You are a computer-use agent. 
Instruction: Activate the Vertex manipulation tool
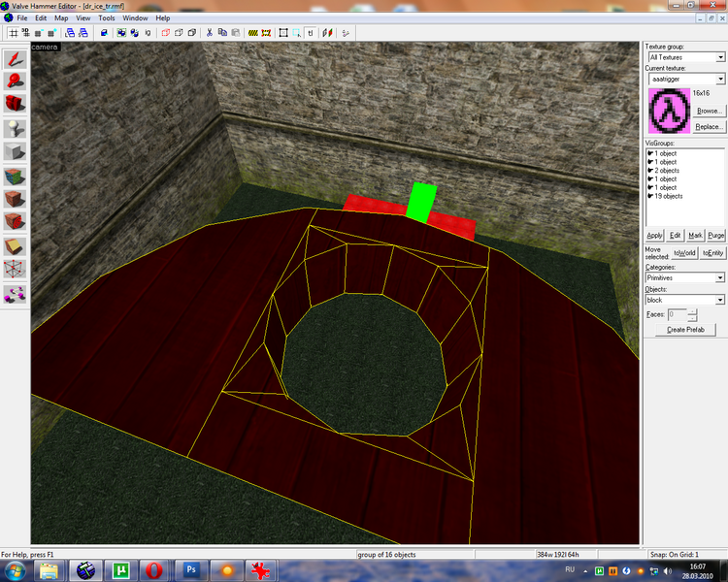15,269
